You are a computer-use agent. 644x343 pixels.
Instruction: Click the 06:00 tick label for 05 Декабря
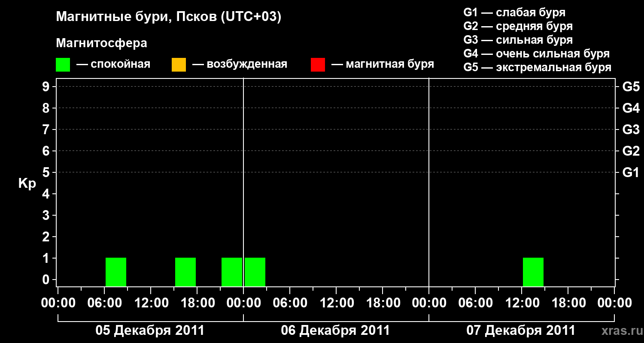pos(104,303)
